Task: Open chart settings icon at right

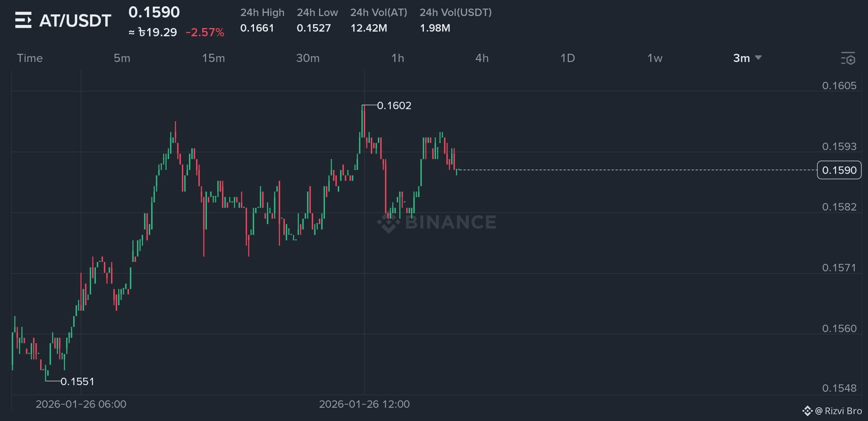Action: click(848, 59)
